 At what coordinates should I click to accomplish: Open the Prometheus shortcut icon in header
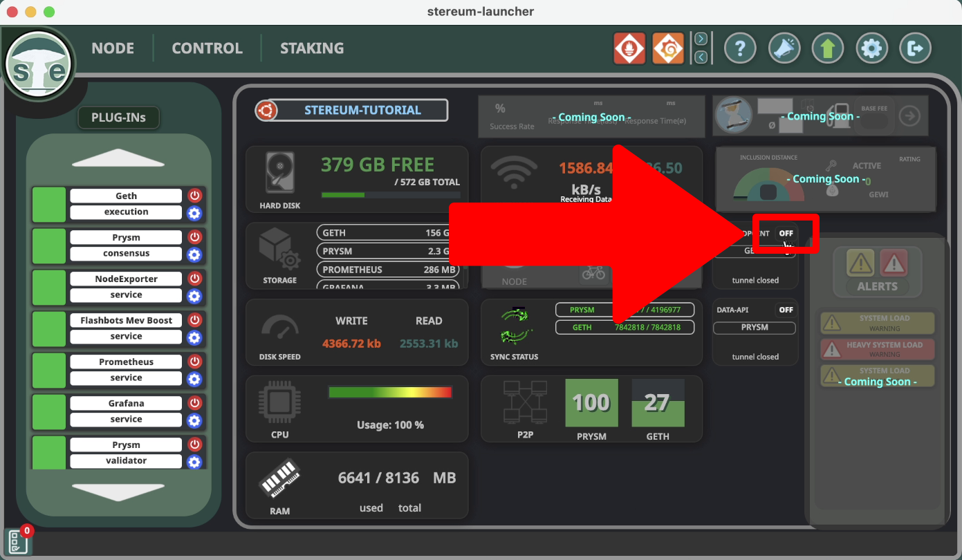click(629, 48)
